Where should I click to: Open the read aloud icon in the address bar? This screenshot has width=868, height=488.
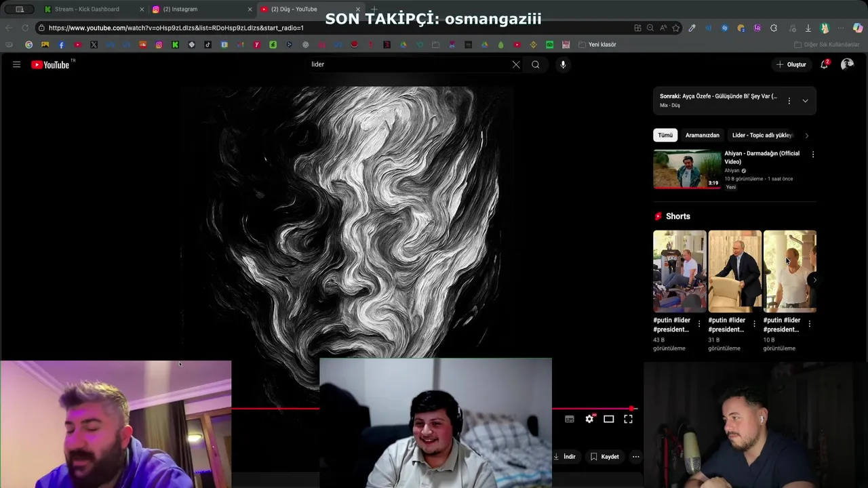pos(663,28)
